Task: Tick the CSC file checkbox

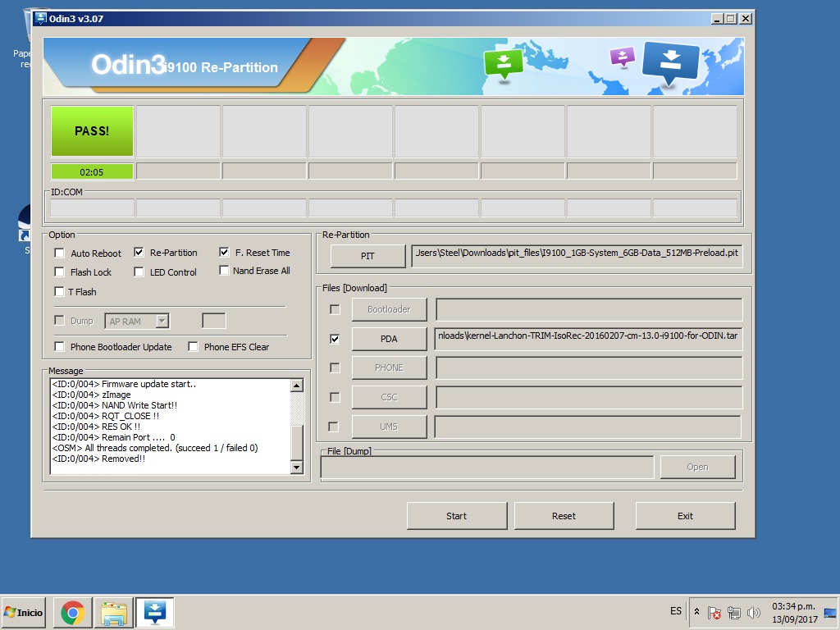Action: point(335,397)
